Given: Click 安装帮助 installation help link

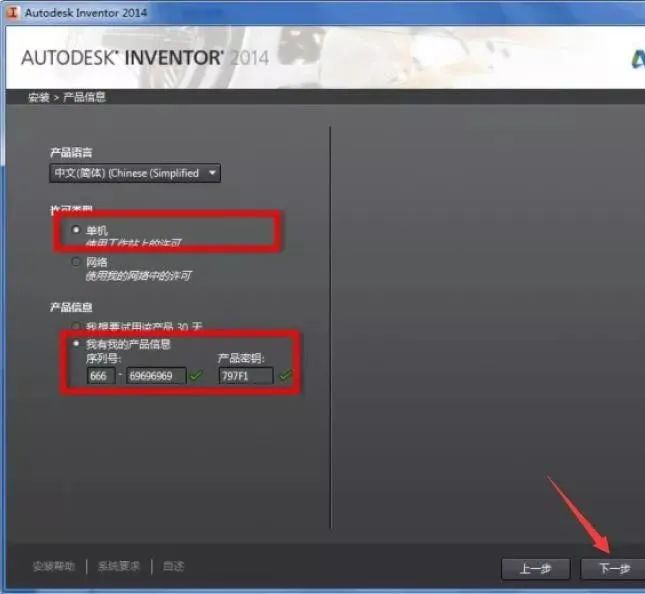Looking at the screenshot, I should [54, 566].
